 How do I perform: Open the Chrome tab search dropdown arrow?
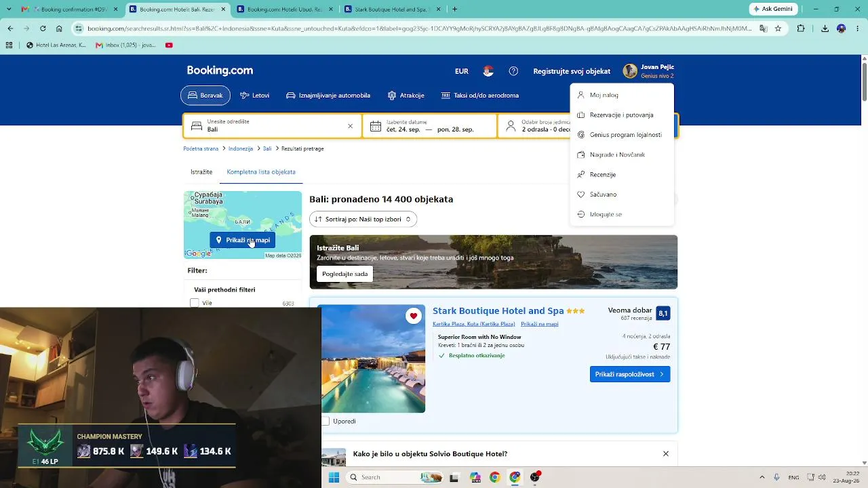(x=10, y=9)
